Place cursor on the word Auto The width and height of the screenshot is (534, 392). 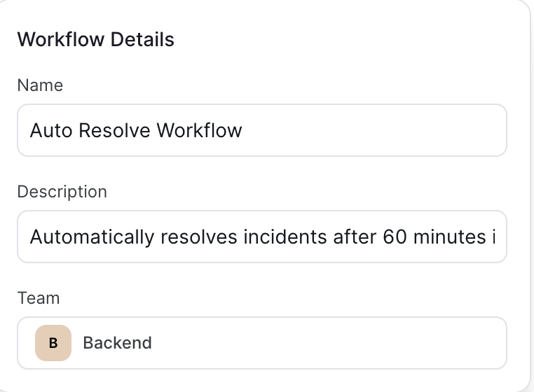[x=51, y=130]
